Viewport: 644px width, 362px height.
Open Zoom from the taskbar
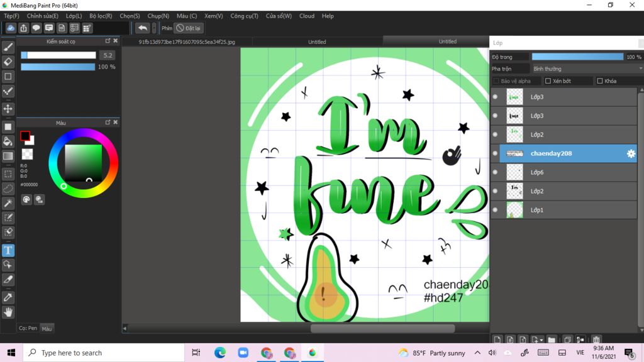243,353
